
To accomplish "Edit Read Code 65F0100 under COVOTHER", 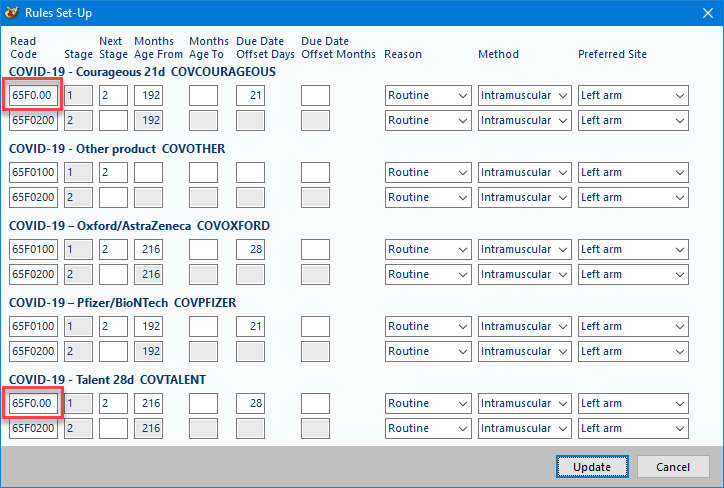I will click(33, 173).
